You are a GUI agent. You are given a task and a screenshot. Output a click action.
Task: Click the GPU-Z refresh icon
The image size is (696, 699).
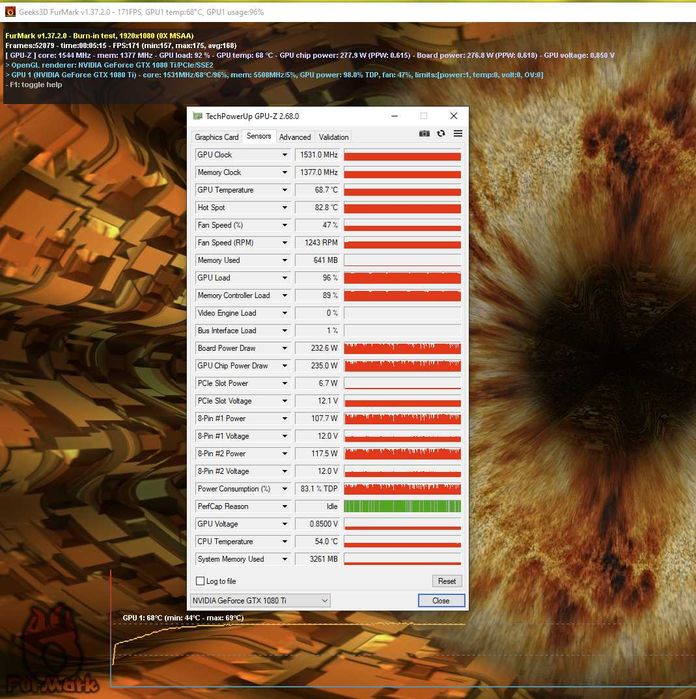pos(441,134)
